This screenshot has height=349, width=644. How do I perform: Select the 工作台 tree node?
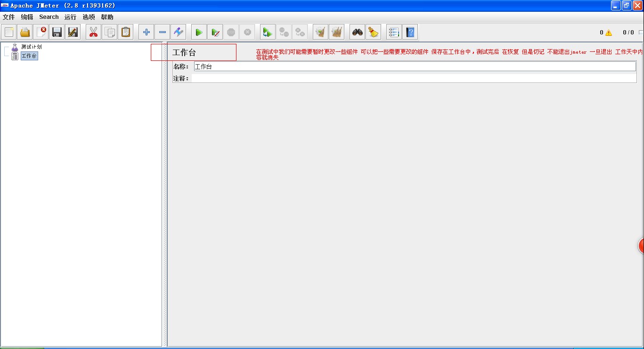29,56
